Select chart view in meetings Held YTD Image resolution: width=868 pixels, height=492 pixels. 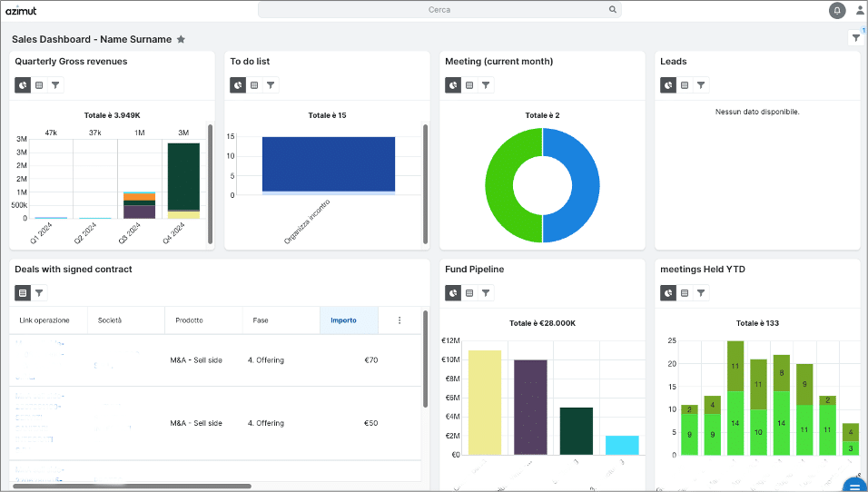[x=669, y=293]
